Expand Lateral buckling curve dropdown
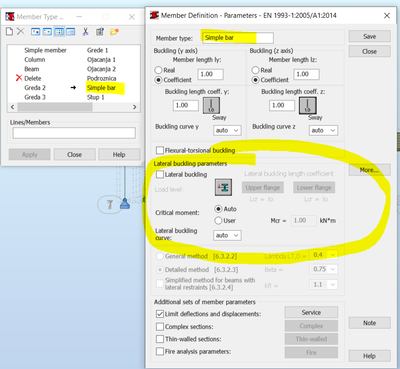 [227, 235]
